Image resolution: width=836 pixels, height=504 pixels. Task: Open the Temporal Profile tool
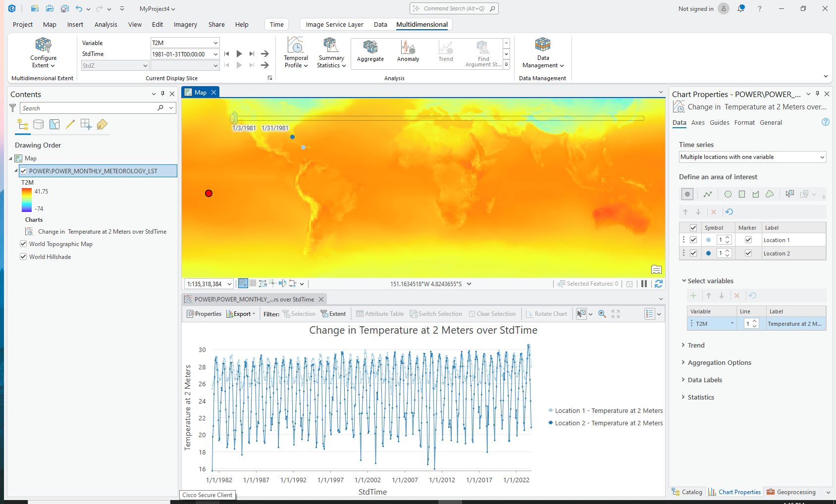click(296, 52)
